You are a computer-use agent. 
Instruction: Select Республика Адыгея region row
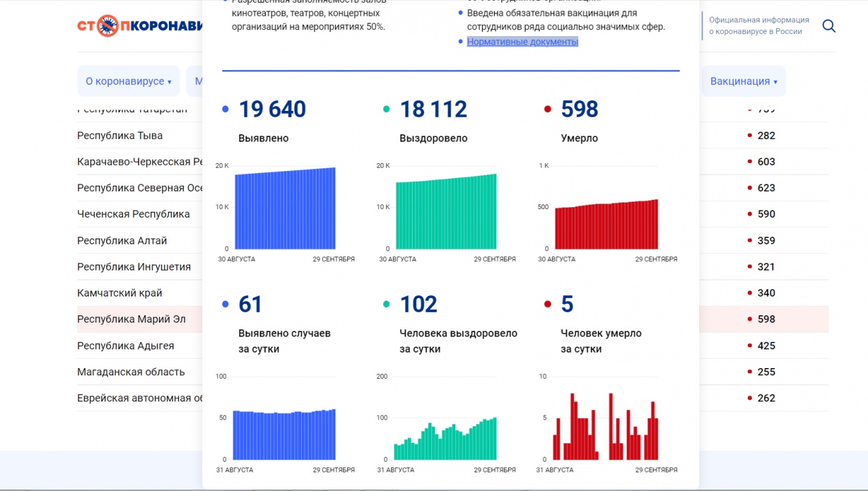tap(126, 346)
